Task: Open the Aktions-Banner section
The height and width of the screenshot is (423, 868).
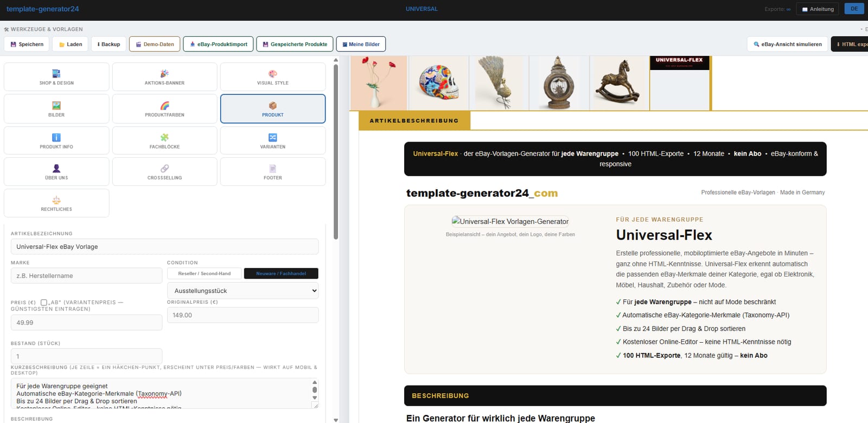Action: click(164, 77)
